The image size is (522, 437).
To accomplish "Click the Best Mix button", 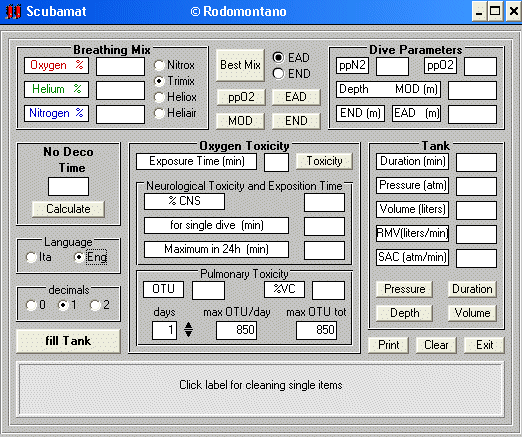I will (x=240, y=65).
